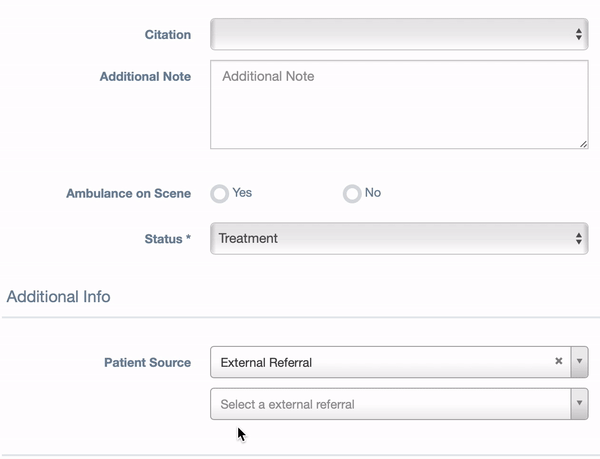Select No for Ambulance on Scene

[352, 194]
